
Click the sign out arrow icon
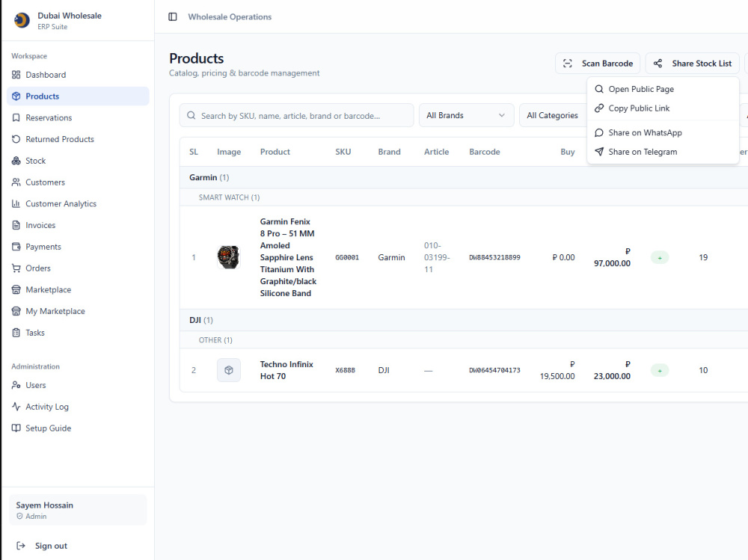point(20,546)
